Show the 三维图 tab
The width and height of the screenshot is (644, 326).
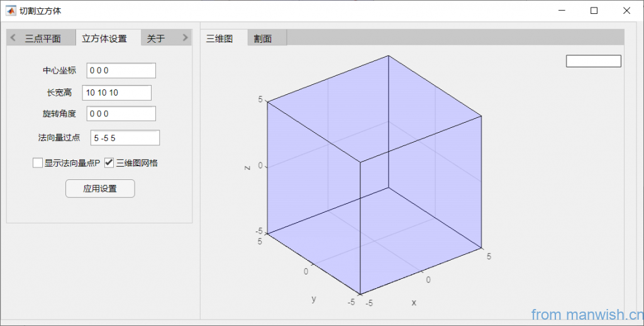219,38
